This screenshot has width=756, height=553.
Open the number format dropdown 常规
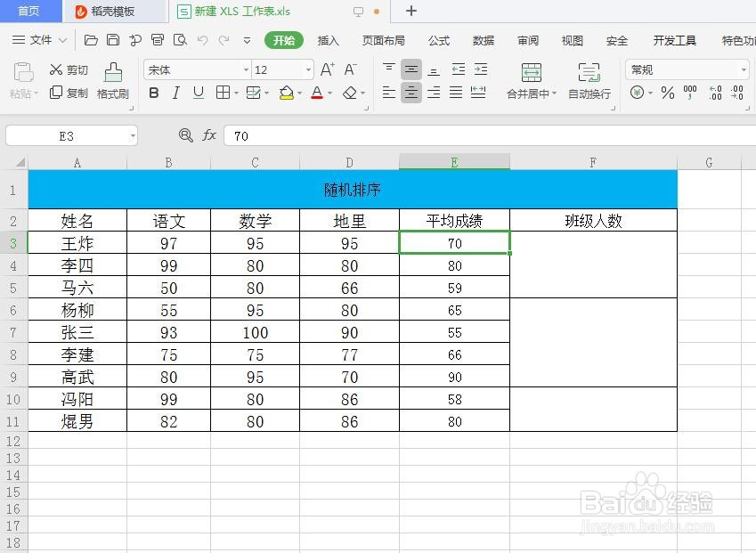pyautogui.click(x=744, y=70)
